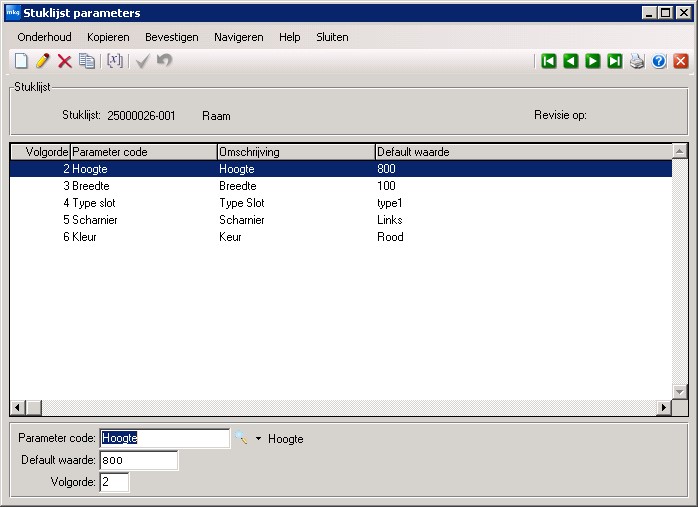Click the default value 100 cell
Image resolution: width=698 pixels, height=507 pixels.
pos(386,186)
